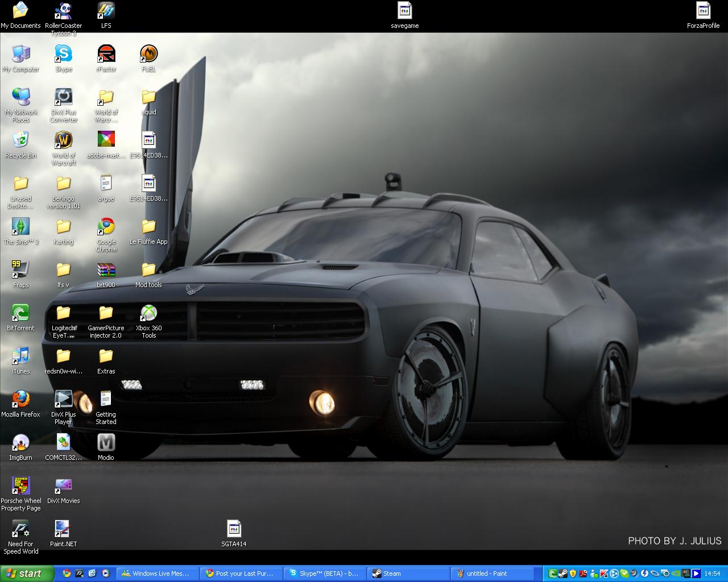Select the brt900 archive file

pyautogui.click(x=106, y=275)
